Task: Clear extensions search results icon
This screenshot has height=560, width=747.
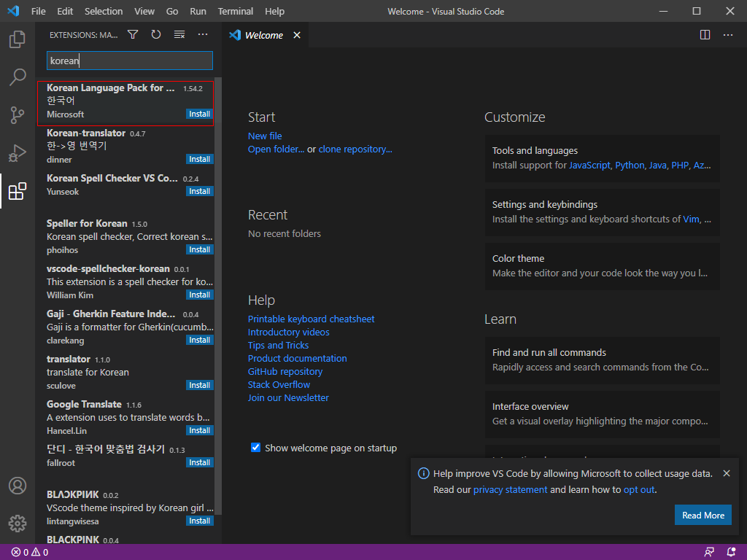Action: coord(179,35)
